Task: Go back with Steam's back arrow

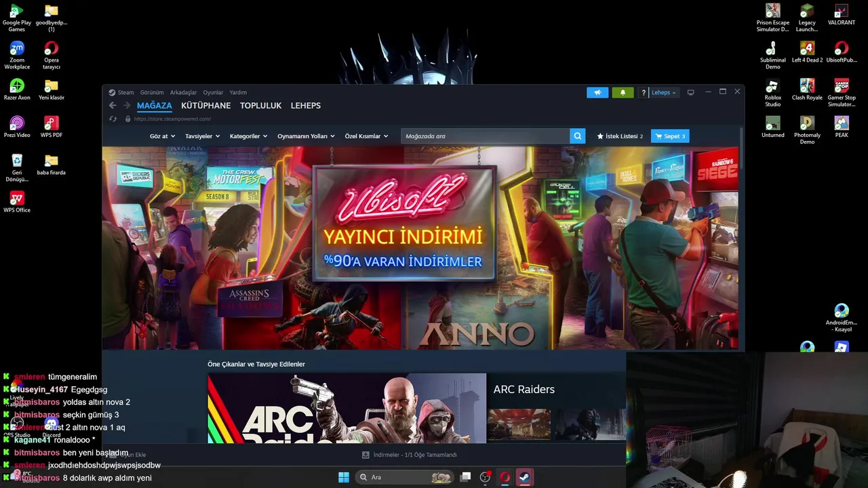Action: coord(113,106)
